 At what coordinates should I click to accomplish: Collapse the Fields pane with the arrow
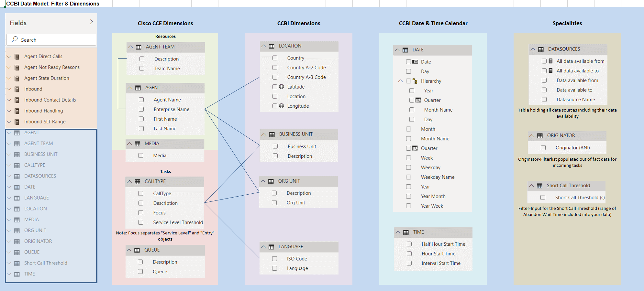[x=91, y=22]
